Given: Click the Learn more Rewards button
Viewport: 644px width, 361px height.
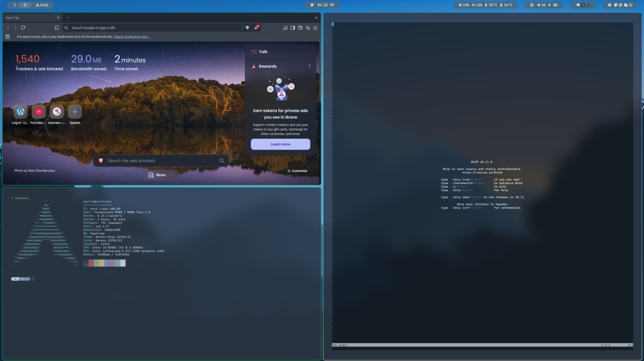Looking at the screenshot, I should point(280,144).
